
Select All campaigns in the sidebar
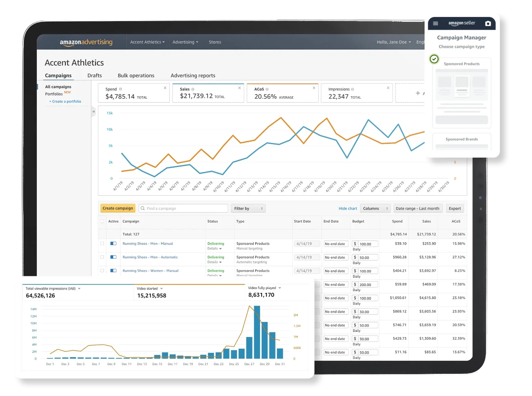58,87
